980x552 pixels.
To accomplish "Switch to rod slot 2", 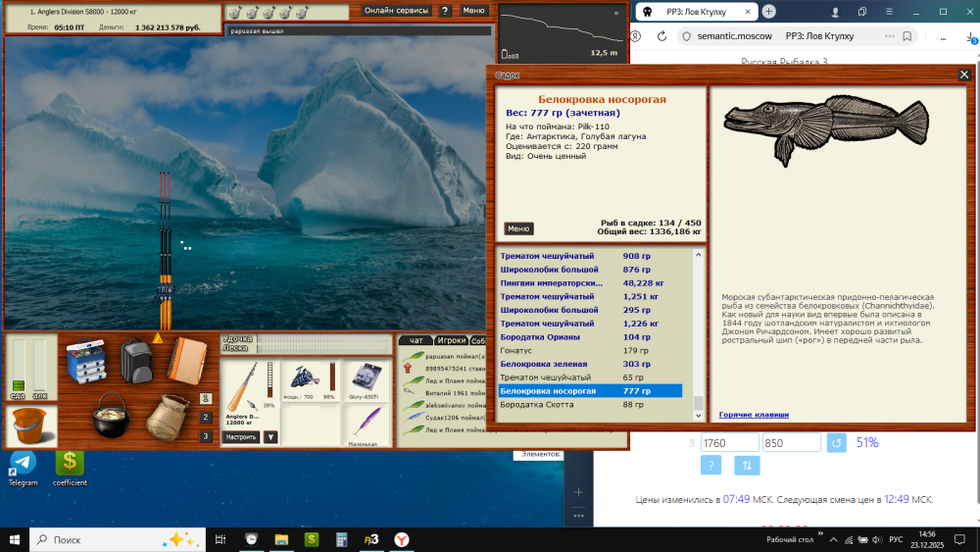I will click(x=206, y=417).
